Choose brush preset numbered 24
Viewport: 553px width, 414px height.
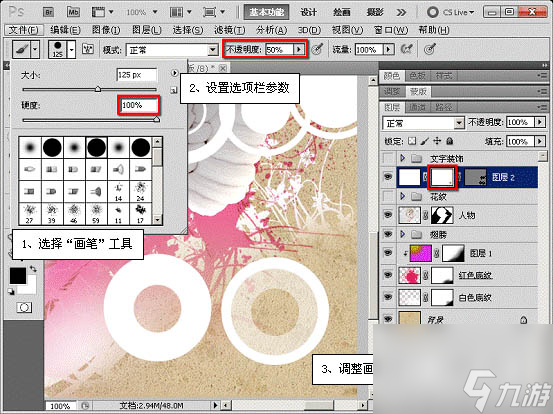click(141, 191)
